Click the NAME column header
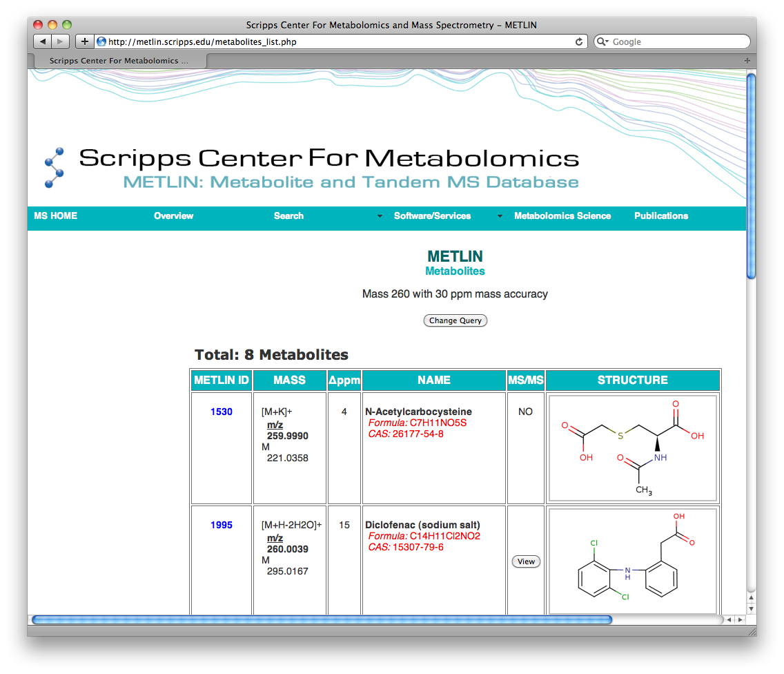Image resolution: width=784 pixels, height=674 pixels. pos(434,381)
